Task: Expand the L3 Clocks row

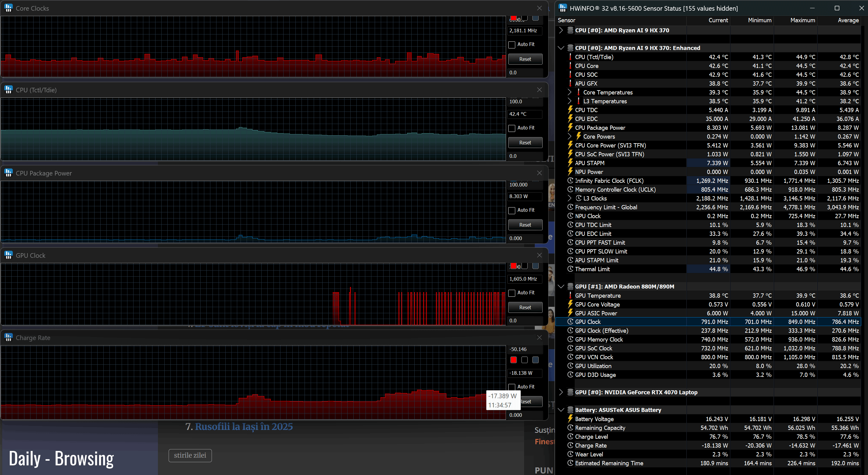Action: (570, 198)
